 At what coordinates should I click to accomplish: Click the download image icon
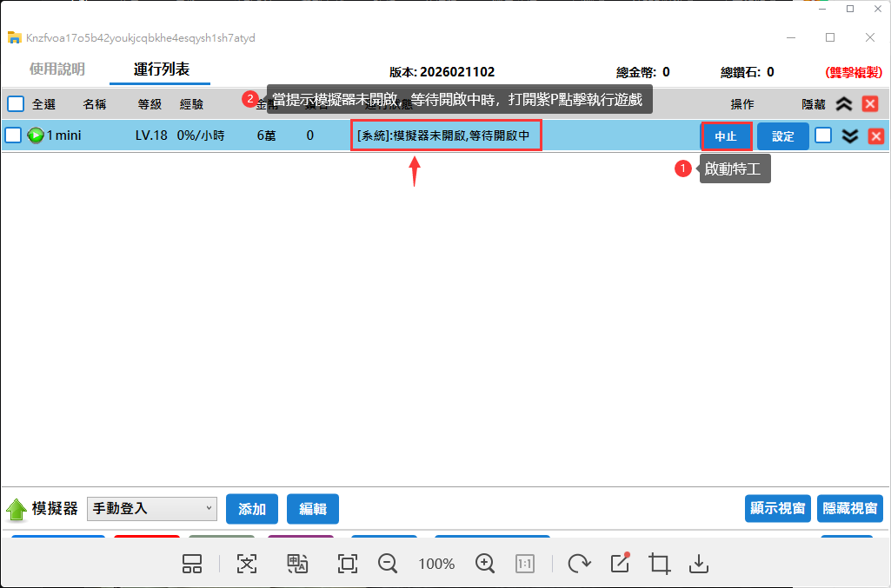(x=699, y=564)
